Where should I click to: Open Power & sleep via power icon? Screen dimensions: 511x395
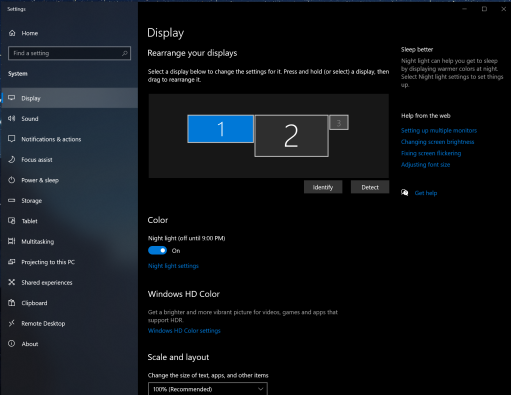click(12, 180)
